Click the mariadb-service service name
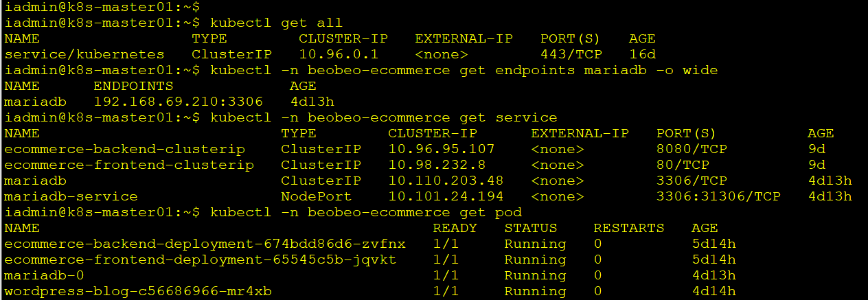 point(71,196)
